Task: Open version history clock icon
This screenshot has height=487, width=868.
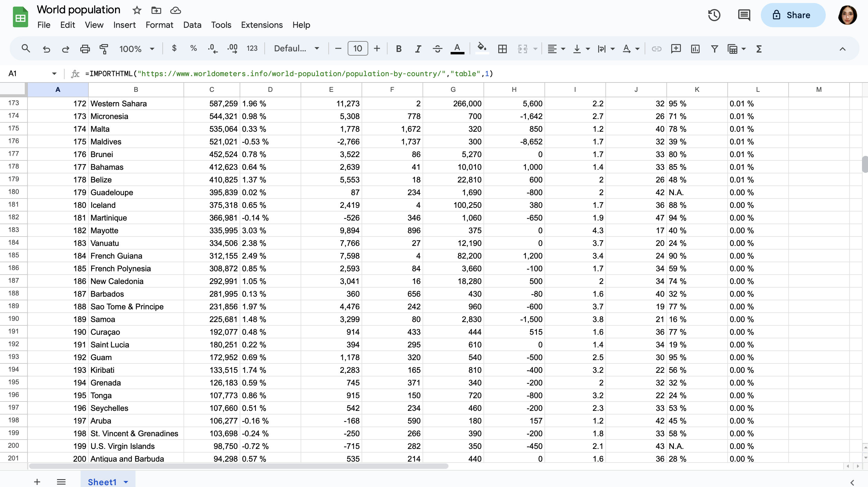Action: pyautogui.click(x=714, y=15)
